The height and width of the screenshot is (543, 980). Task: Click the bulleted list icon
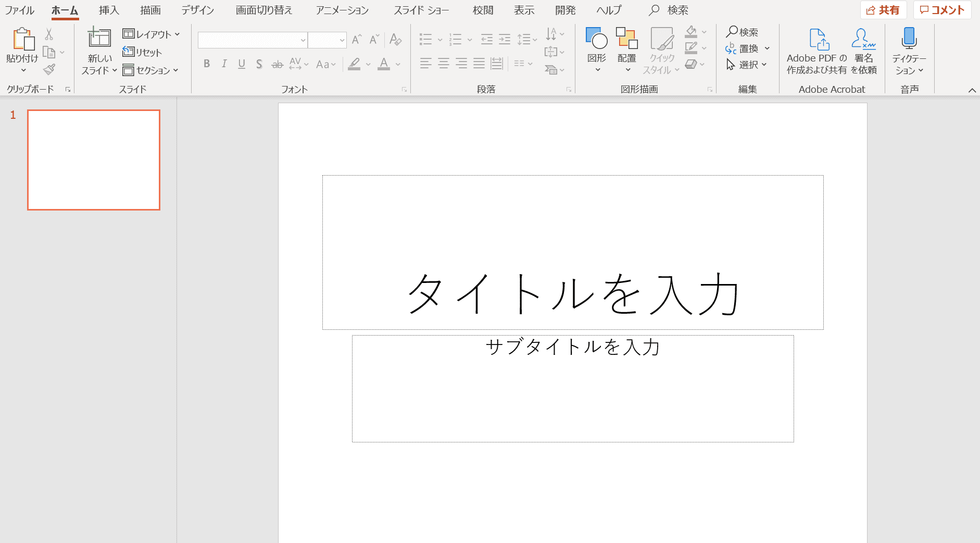click(426, 39)
